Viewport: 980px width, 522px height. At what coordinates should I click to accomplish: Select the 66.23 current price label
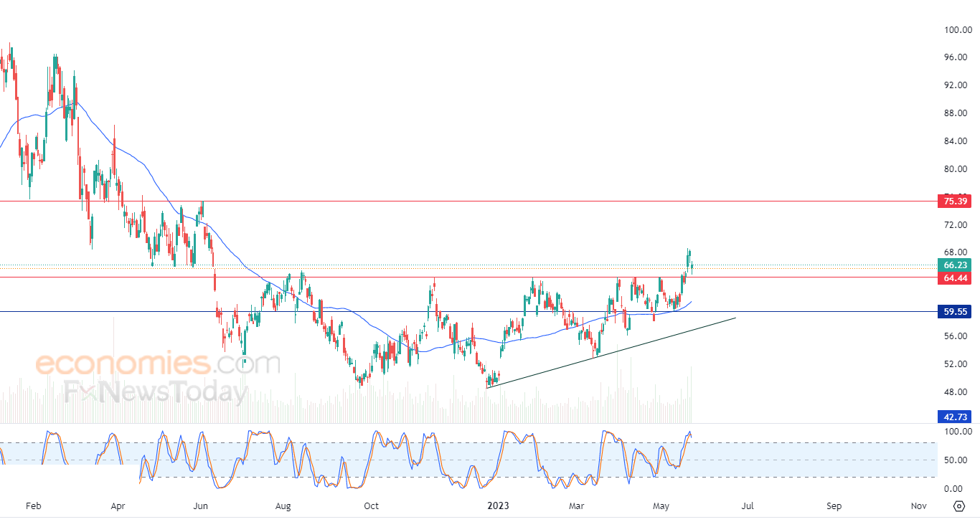(954, 265)
